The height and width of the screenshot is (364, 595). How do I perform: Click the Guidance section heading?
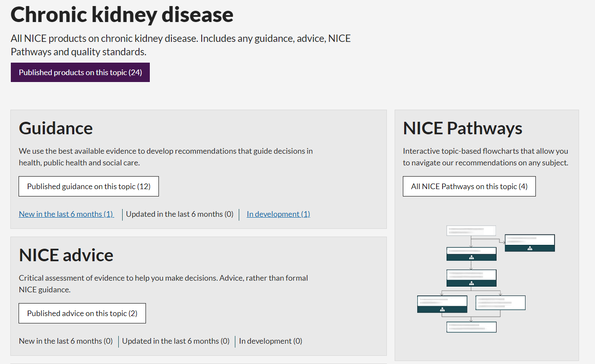[x=56, y=128]
